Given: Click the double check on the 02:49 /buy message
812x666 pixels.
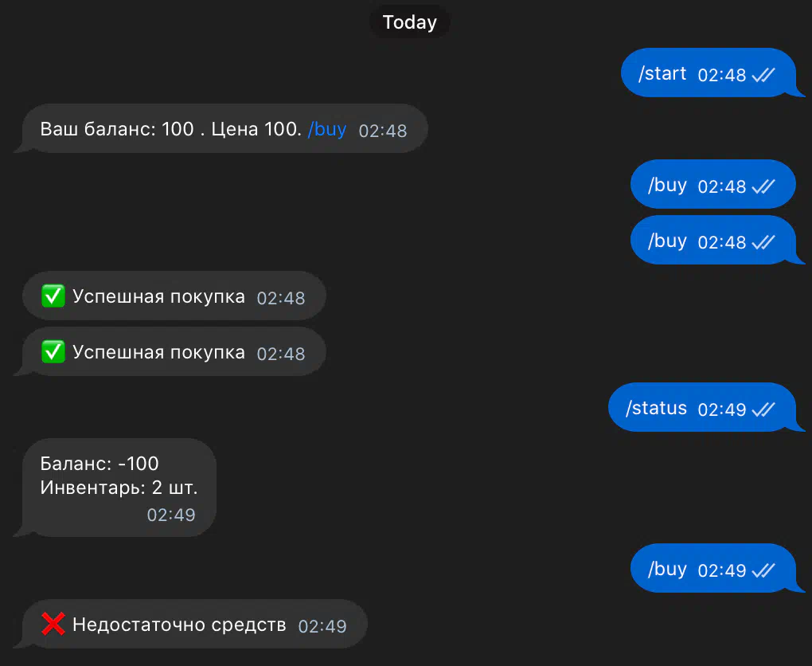Looking at the screenshot, I should [763, 570].
